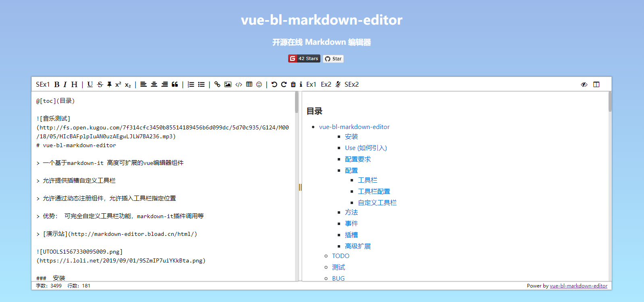Click the GitHub Star button
Screen dimensions: 644x302
pyautogui.click(x=333, y=58)
